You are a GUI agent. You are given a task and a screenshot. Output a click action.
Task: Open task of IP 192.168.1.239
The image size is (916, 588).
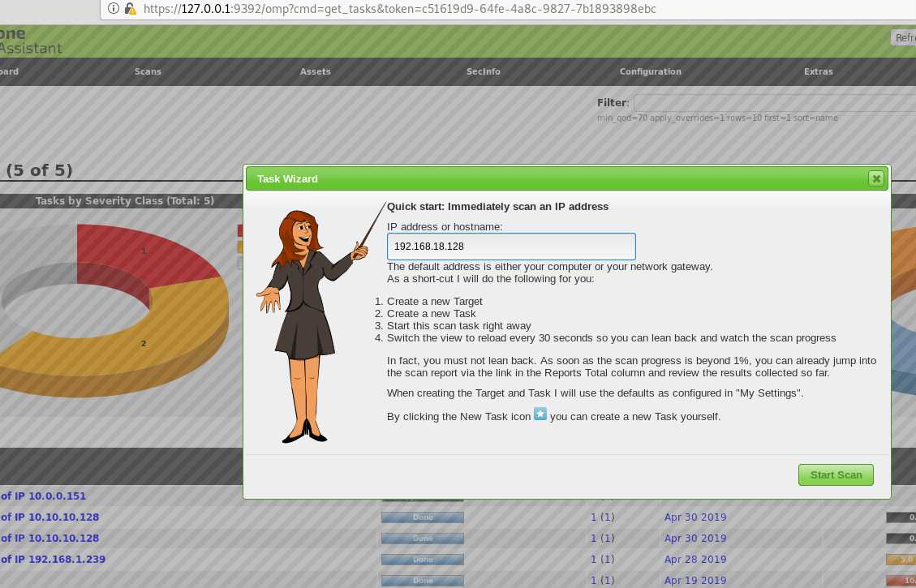click(x=53, y=559)
